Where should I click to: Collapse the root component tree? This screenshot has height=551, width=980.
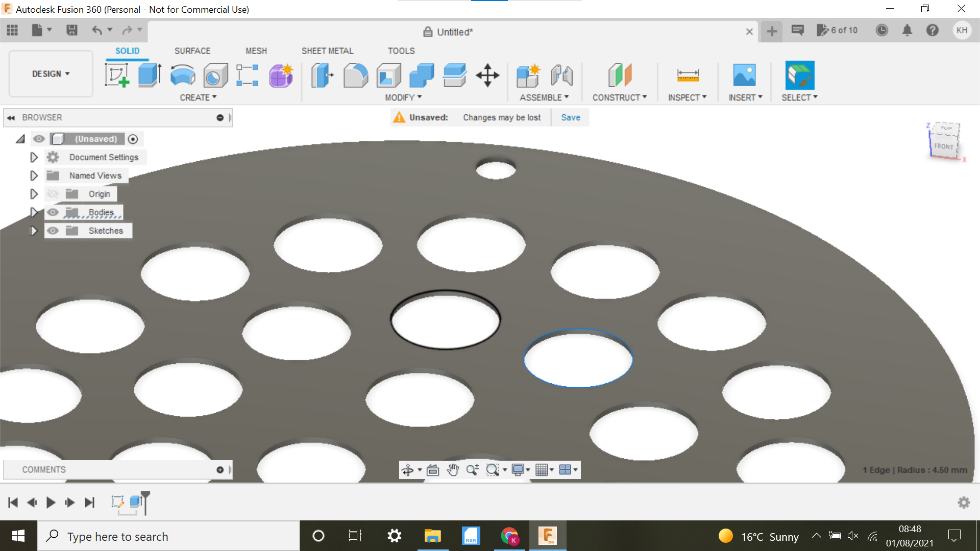(x=20, y=139)
